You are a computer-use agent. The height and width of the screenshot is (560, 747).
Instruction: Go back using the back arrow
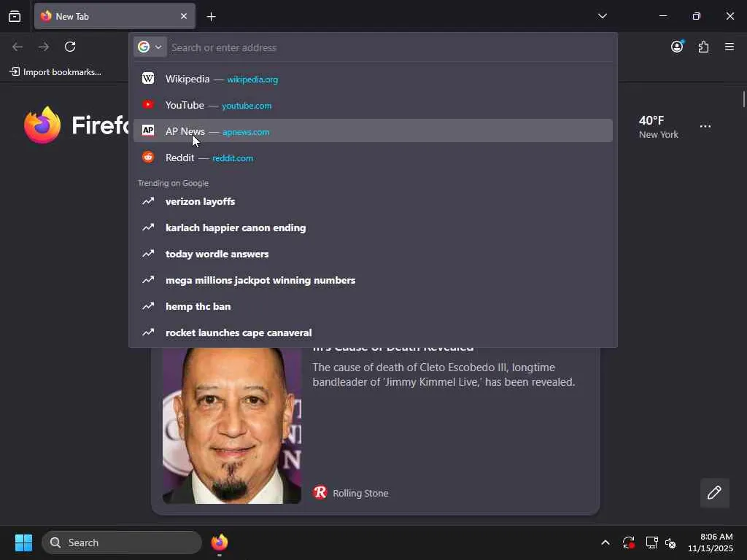click(x=18, y=47)
